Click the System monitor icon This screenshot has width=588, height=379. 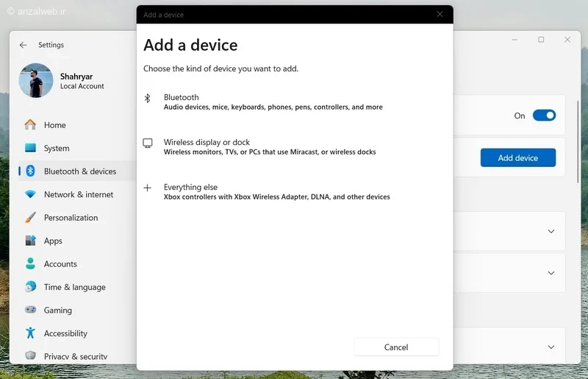[x=30, y=148]
